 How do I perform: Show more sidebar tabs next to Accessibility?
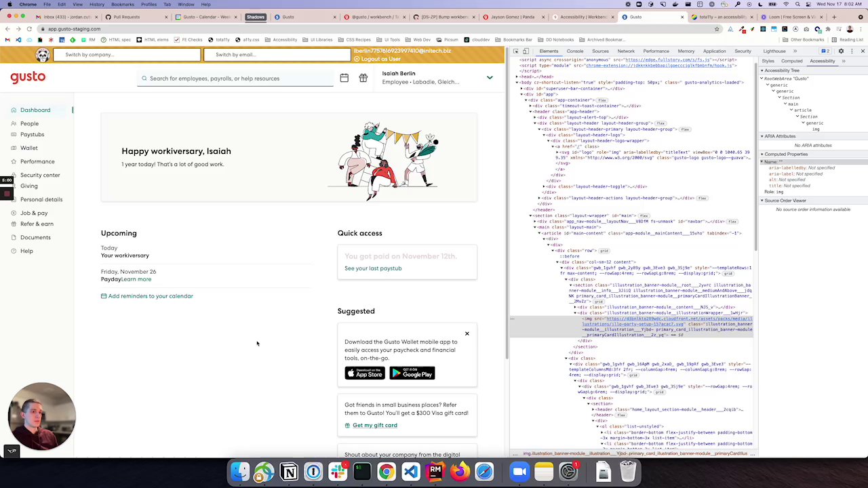coord(844,61)
